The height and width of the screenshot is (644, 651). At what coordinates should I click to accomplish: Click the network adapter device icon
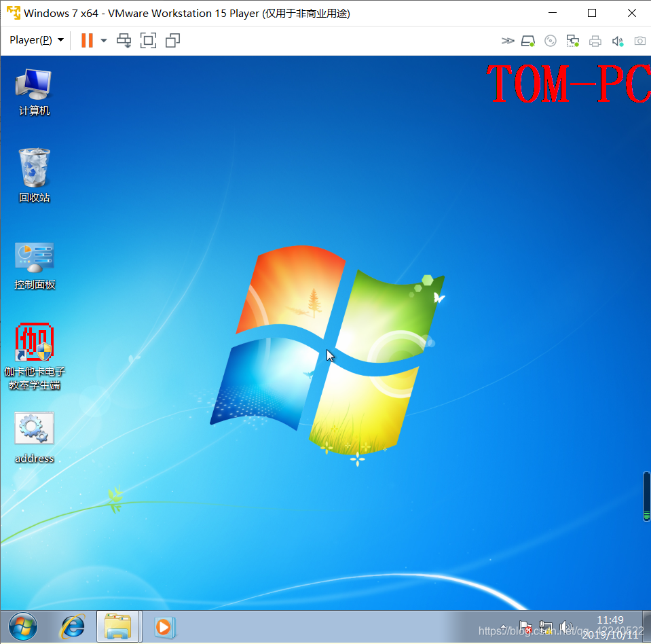572,41
